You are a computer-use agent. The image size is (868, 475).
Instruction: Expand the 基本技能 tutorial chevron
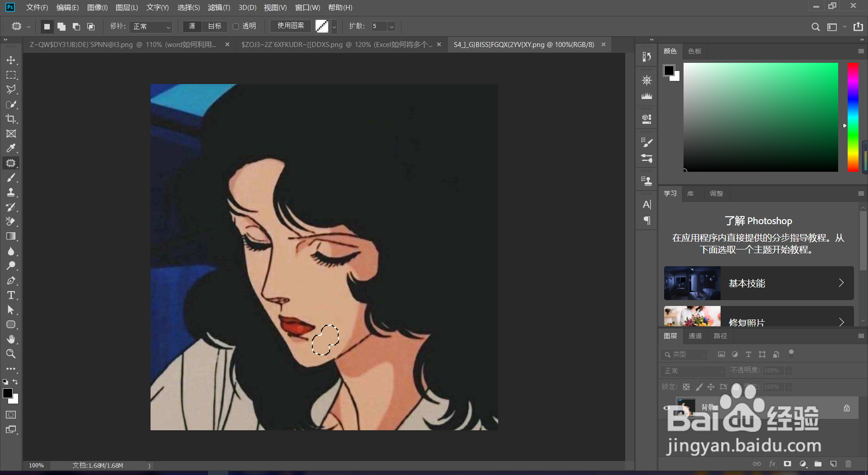[x=841, y=283]
